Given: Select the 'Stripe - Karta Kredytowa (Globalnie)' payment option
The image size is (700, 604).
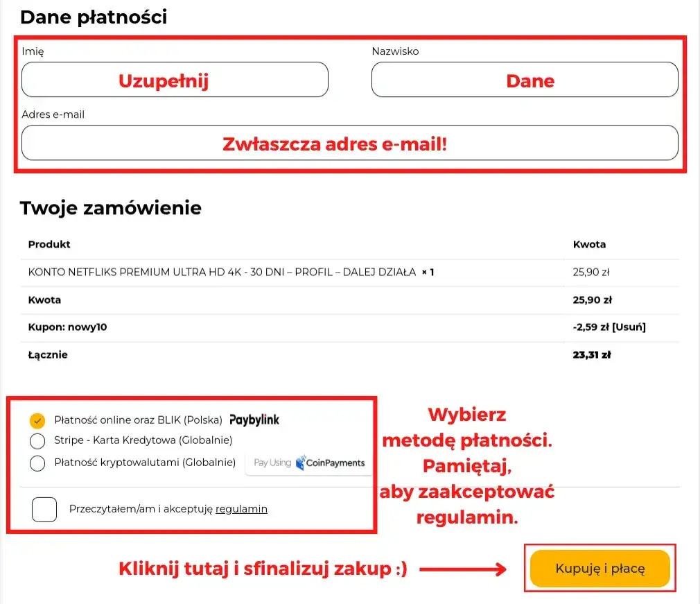Looking at the screenshot, I should (37, 441).
